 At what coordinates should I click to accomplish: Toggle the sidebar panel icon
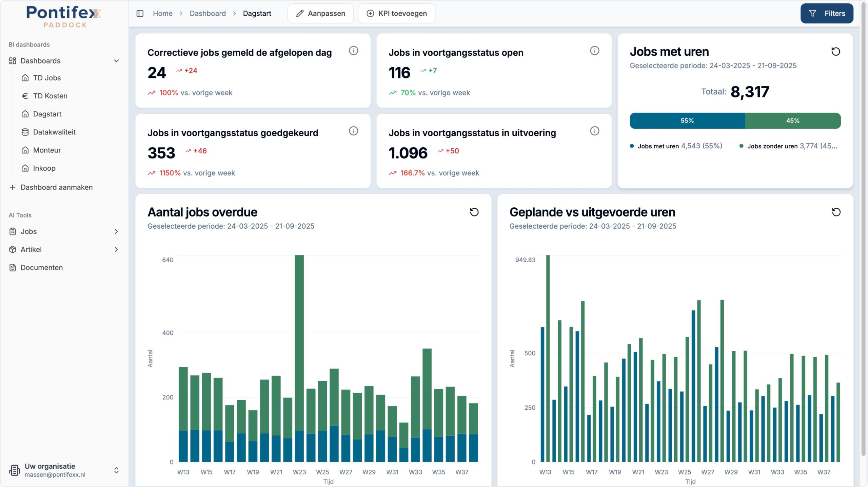coord(140,13)
